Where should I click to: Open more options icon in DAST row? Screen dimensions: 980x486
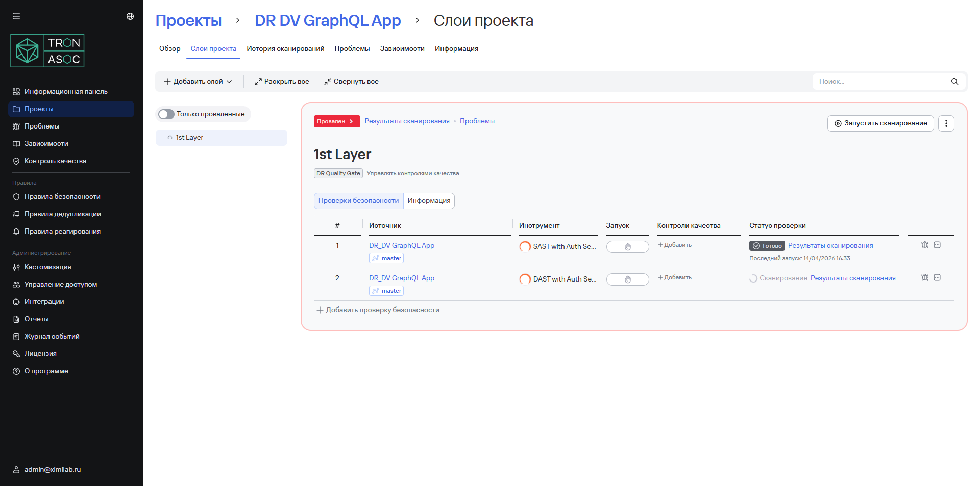937,277
